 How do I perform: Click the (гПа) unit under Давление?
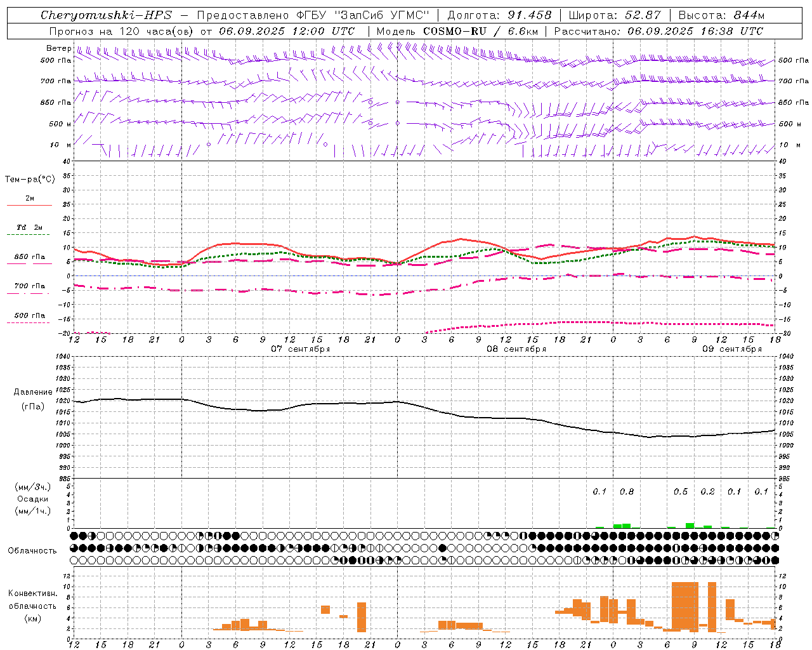click(x=33, y=406)
